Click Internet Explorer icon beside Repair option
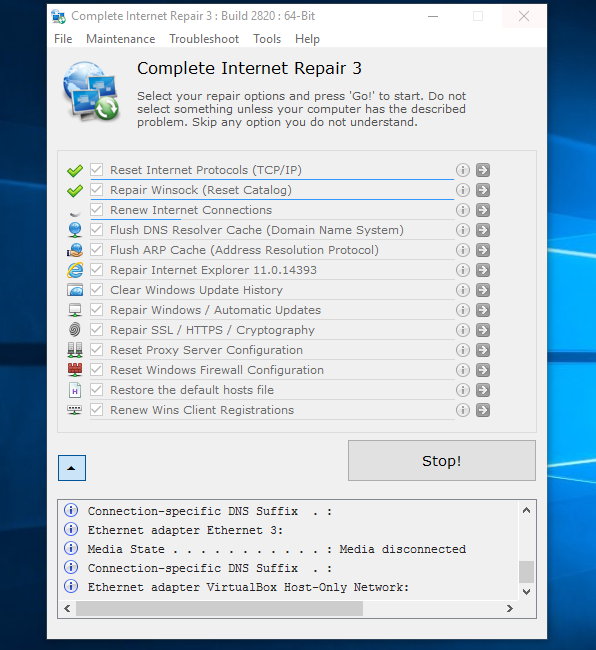The image size is (596, 650). [75, 270]
